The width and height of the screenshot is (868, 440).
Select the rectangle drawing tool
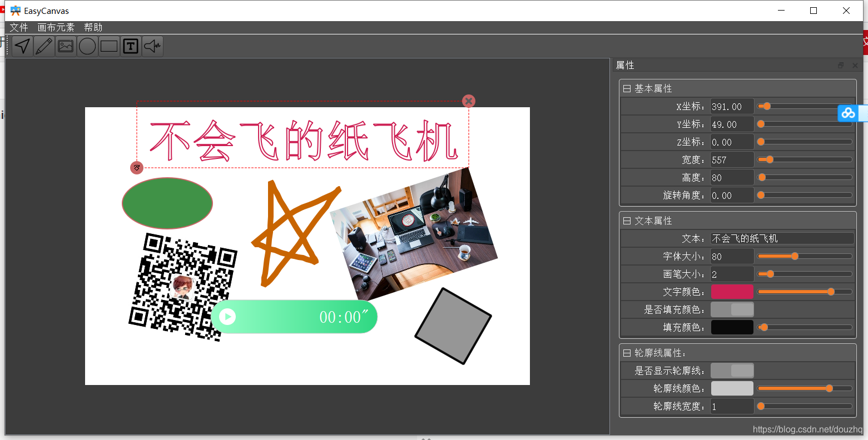pos(108,46)
